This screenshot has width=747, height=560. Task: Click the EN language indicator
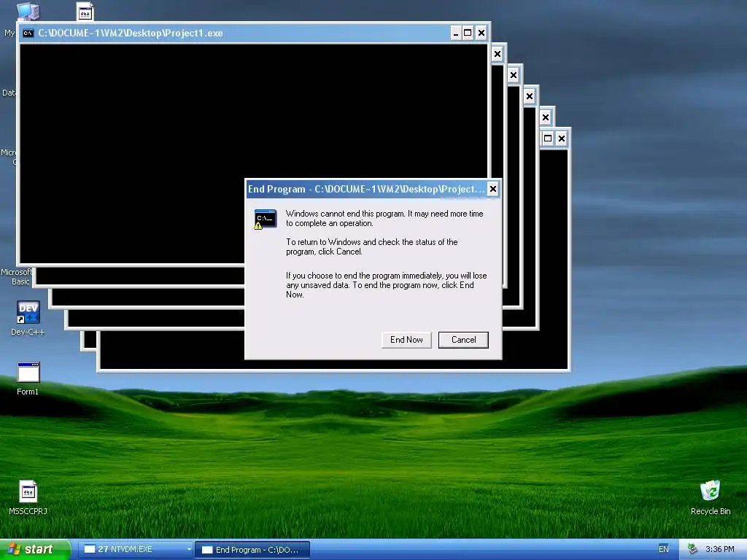coord(664,549)
